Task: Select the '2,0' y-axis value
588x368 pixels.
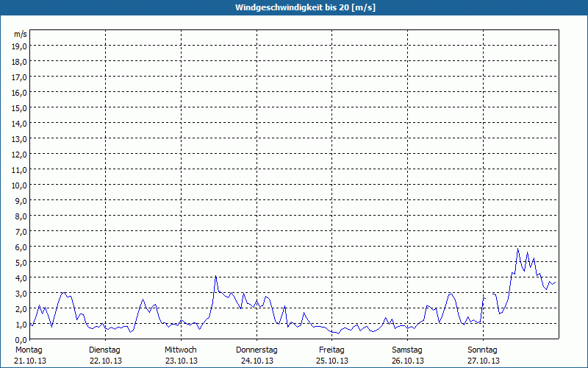Action: click(21, 309)
